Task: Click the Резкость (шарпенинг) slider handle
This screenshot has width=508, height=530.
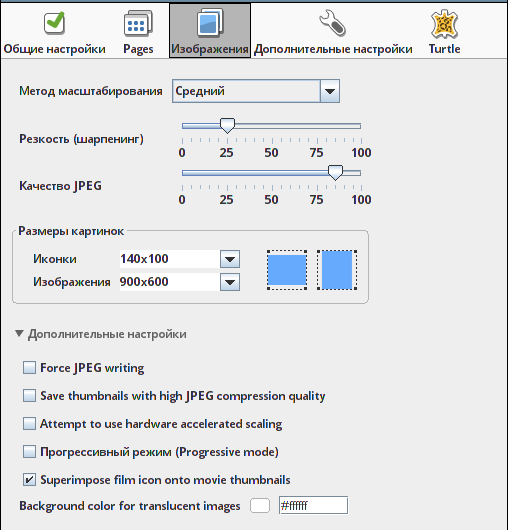Action: tap(227, 126)
